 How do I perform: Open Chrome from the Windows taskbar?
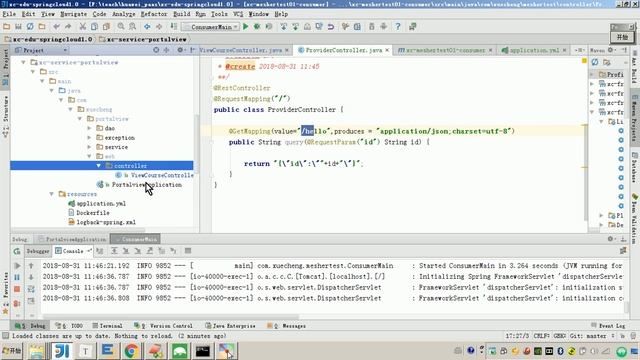[x=131, y=351]
